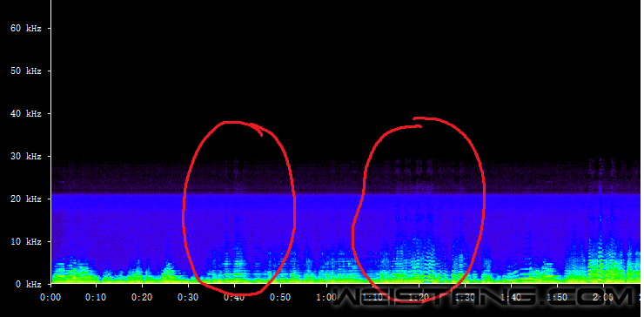Click the 0:40 time axis label
The height and width of the screenshot is (317, 644).
tap(234, 297)
